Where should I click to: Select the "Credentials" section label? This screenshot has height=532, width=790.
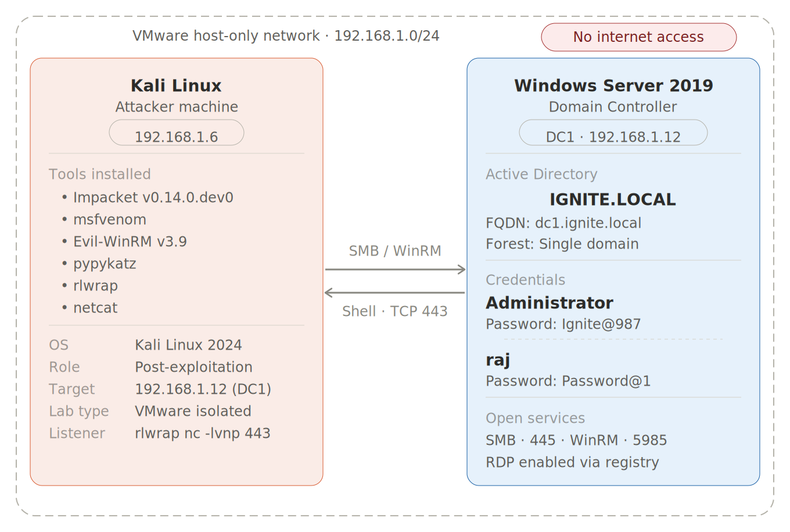(x=525, y=280)
